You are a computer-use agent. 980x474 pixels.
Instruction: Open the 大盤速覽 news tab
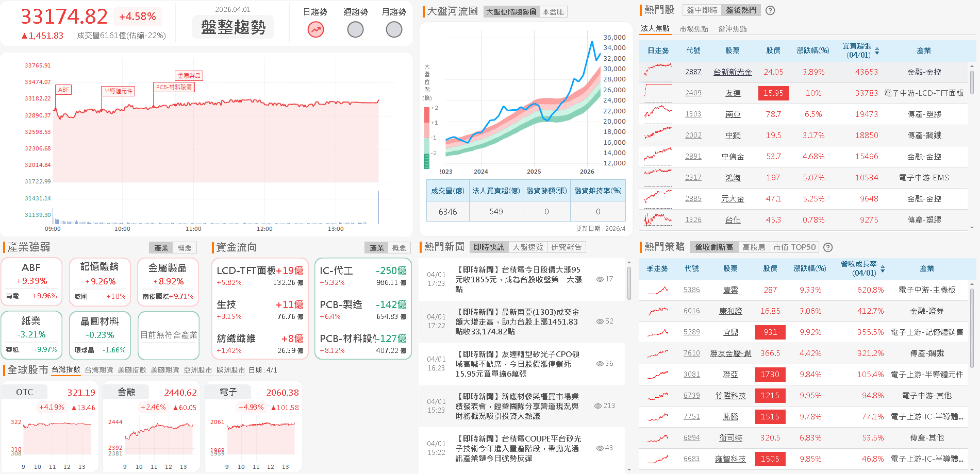[x=527, y=247]
